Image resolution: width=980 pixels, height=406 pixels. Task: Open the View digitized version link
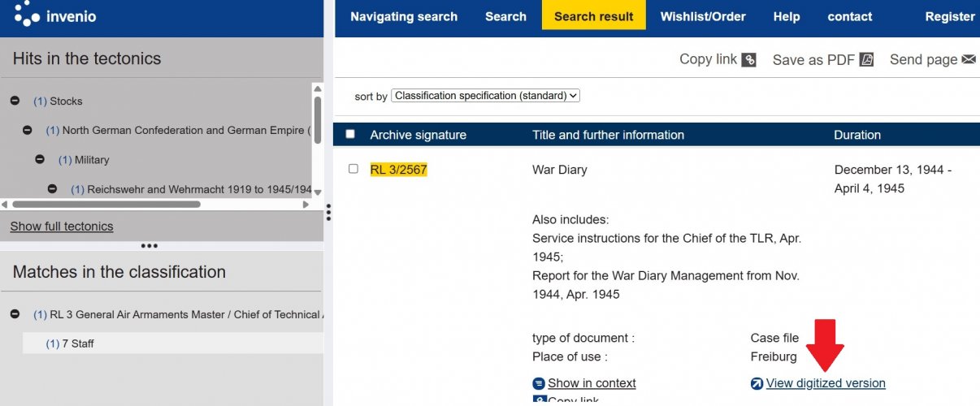[x=826, y=383]
